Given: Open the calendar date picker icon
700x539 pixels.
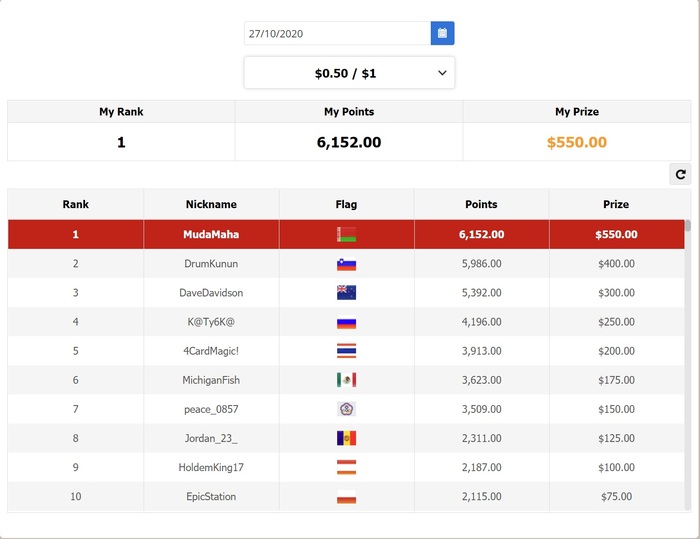Looking at the screenshot, I should pos(442,33).
